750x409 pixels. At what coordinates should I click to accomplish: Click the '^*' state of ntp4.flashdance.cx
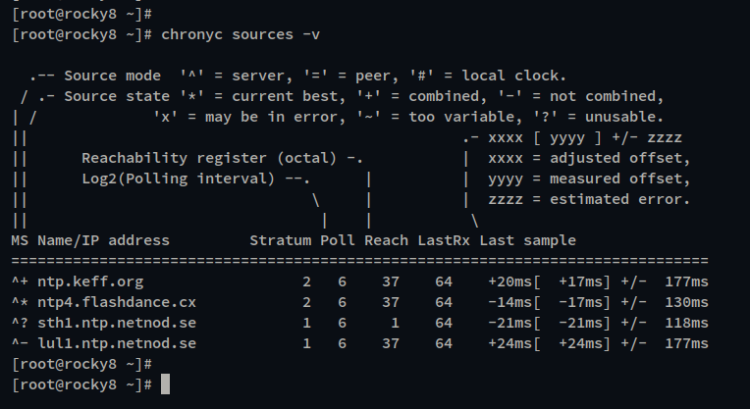20,302
